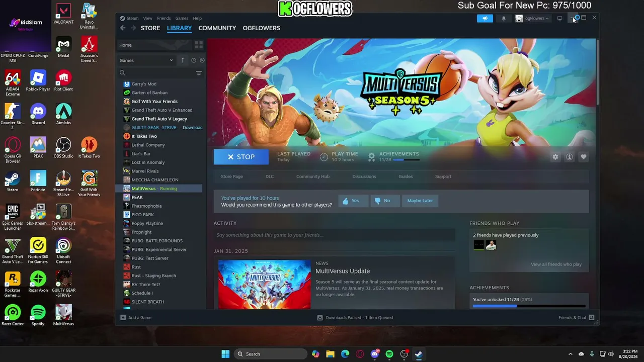Open the OGFLOWERS profile tab

point(262,28)
